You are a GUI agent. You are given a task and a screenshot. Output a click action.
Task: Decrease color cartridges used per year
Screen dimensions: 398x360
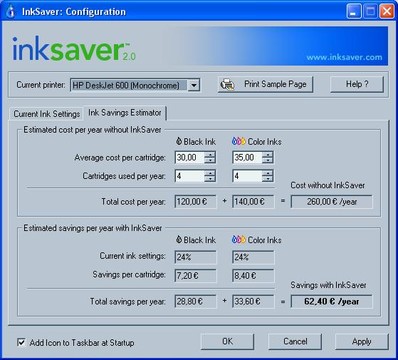point(267,179)
